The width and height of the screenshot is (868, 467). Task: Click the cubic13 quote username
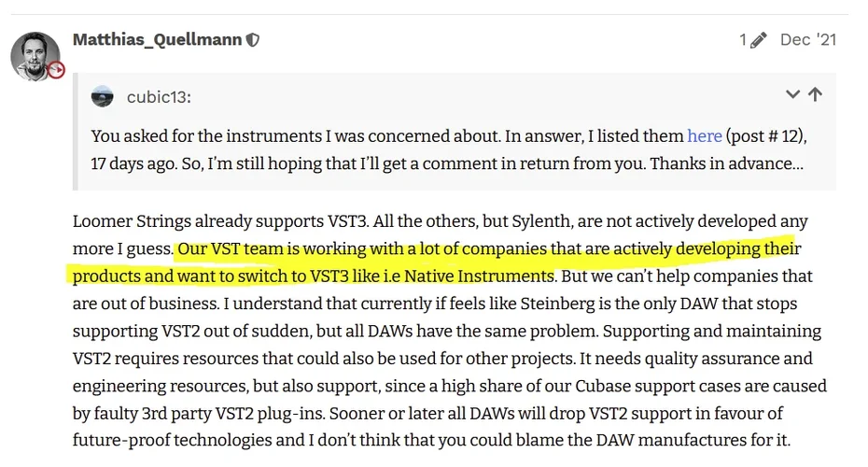point(159,96)
